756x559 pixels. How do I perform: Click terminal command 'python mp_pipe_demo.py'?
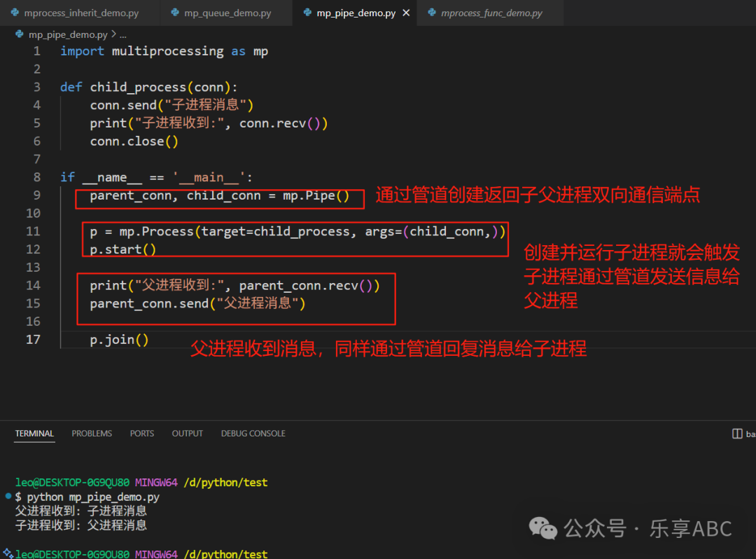[93, 497]
